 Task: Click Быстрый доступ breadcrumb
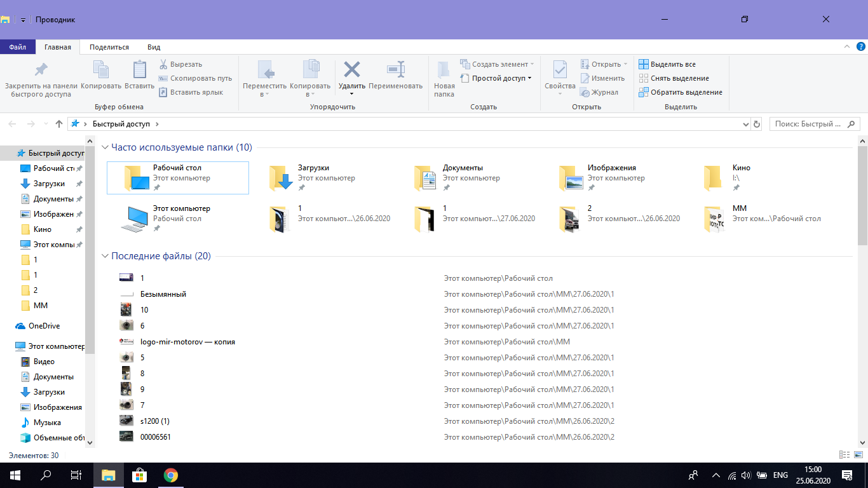point(121,124)
